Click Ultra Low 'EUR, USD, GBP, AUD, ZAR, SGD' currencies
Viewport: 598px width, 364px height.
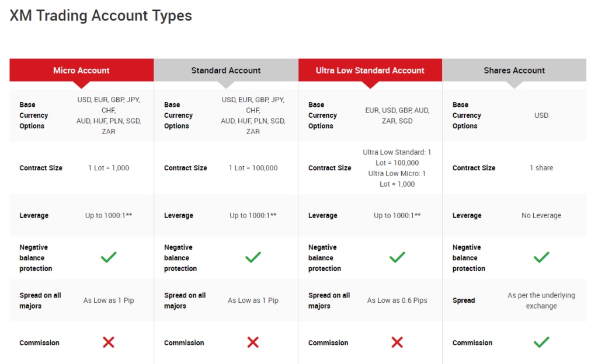coord(397,116)
